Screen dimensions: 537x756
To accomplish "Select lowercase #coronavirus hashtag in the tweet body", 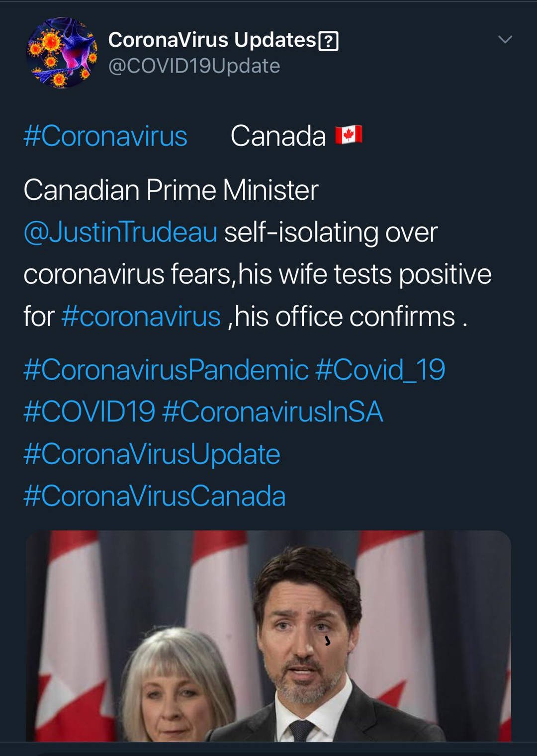I will point(141,317).
